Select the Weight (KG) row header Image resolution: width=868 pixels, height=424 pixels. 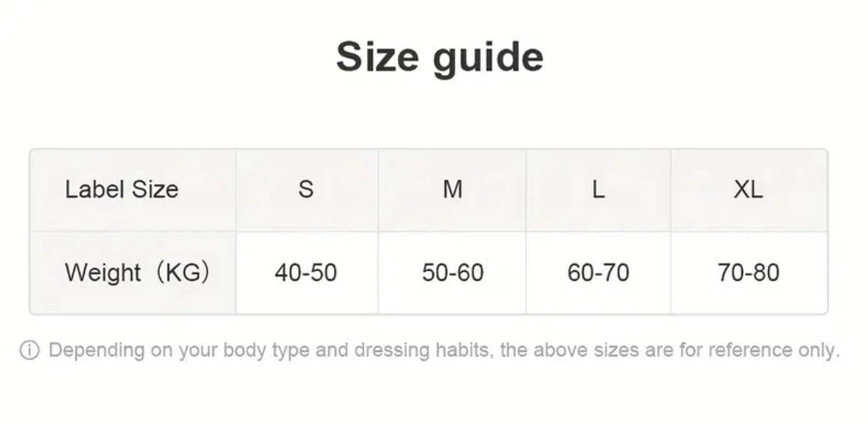click(137, 272)
